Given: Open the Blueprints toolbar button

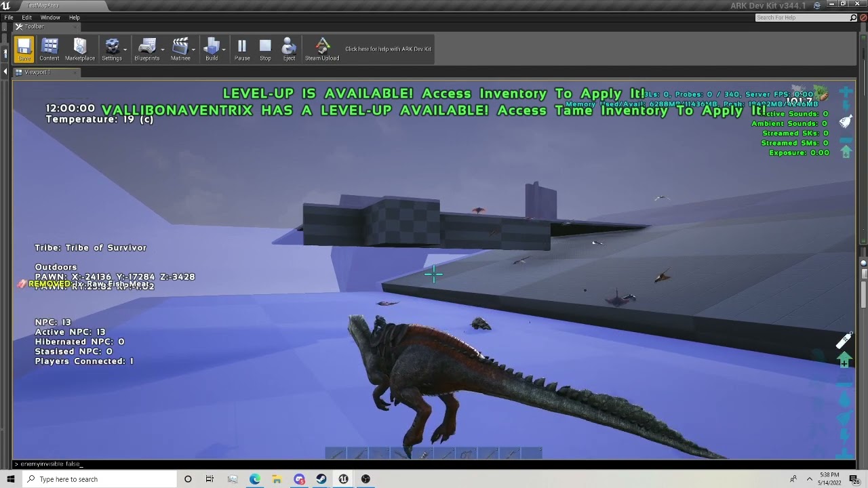Looking at the screenshot, I should click(147, 49).
